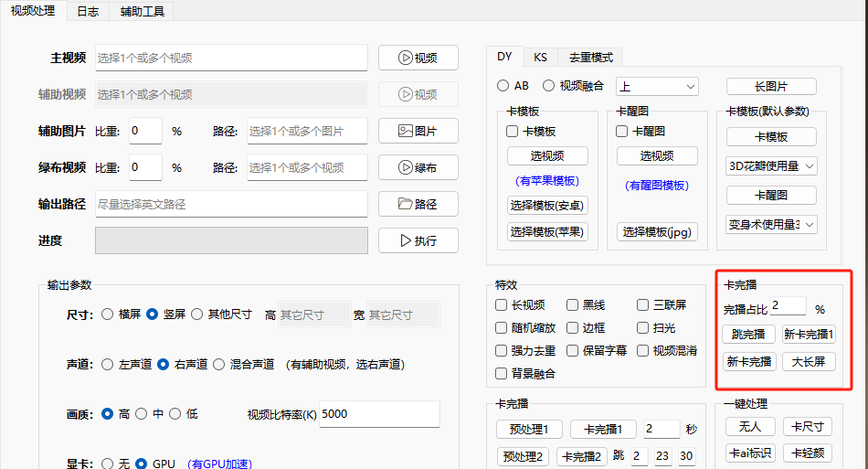Click the 视频比特率 input field
Image resolution: width=868 pixels, height=469 pixels.
pos(378,413)
